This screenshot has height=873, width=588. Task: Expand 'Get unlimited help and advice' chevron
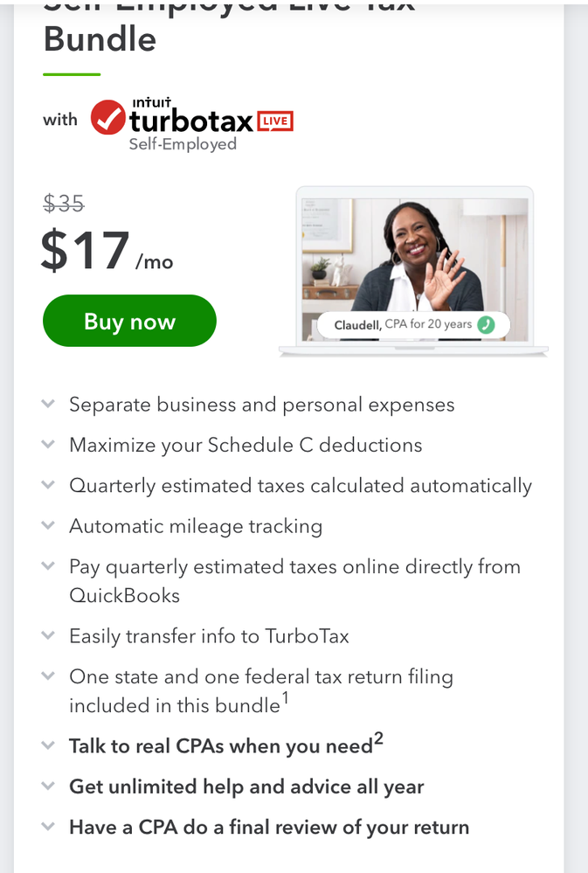point(49,786)
